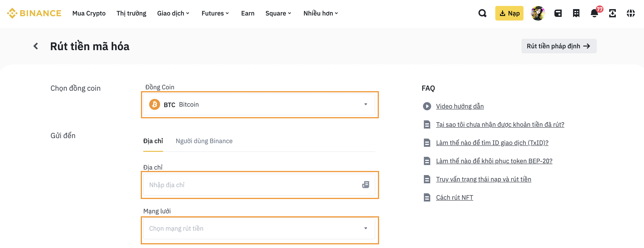Open the Earn menu item
The height and width of the screenshot is (248, 644).
pyautogui.click(x=247, y=13)
